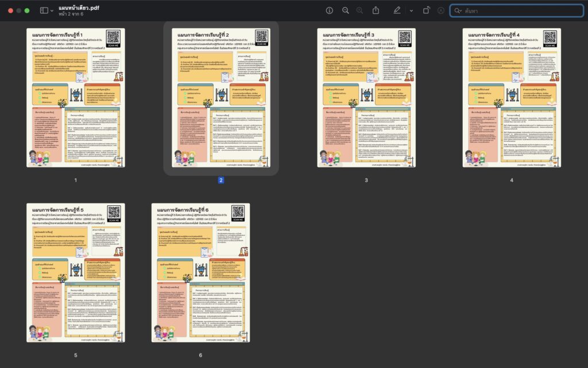Select page 1 thumbnail
Screen dimensions: 588x368
(x=75, y=98)
